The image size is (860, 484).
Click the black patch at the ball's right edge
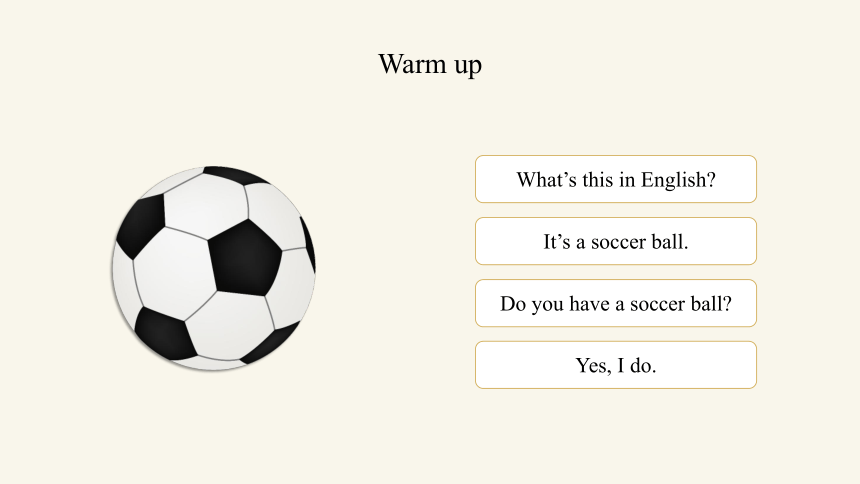pos(308,244)
